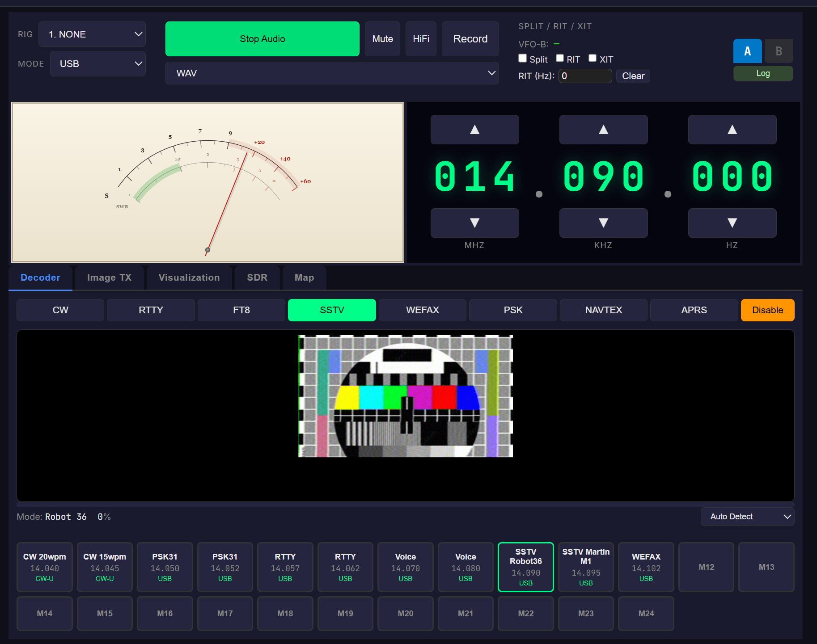Enable the XIT checkbox
817x644 pixels.
tap(593, 58)
